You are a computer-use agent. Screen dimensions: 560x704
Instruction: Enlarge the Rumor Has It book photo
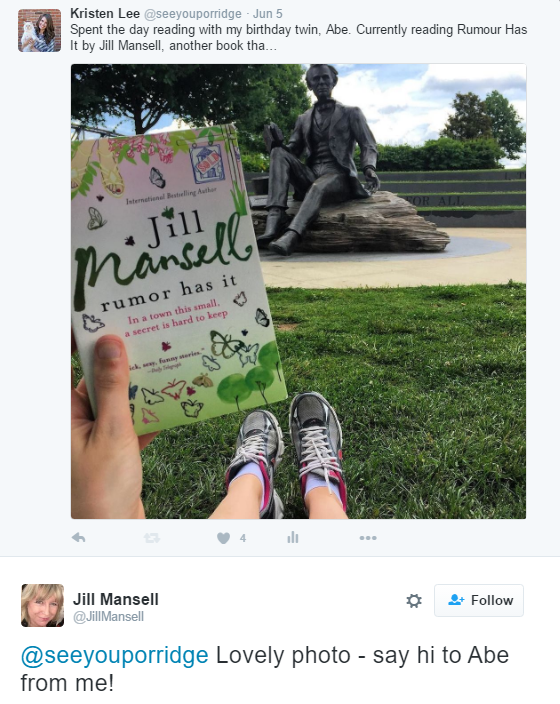[299, 291]
